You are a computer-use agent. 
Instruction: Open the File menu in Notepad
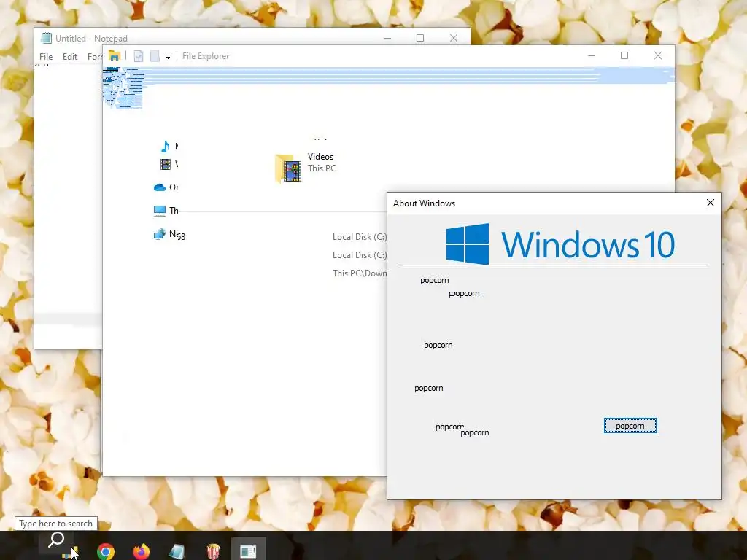pos(46,57)
